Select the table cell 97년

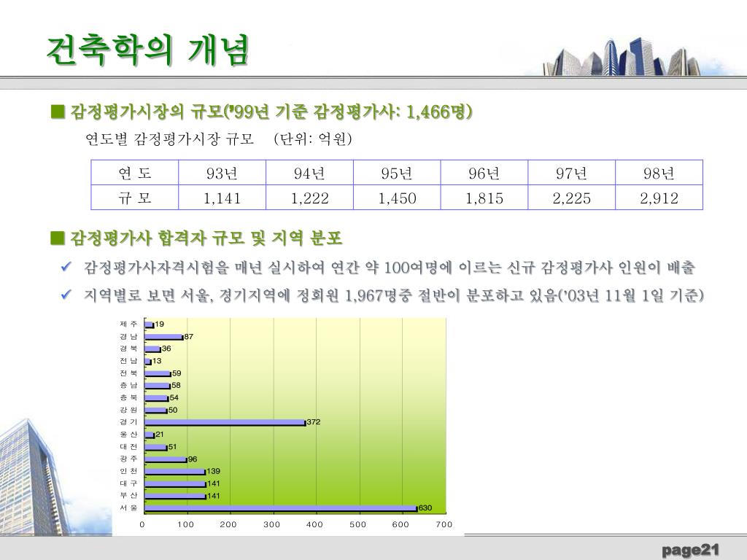pos(572,173)
